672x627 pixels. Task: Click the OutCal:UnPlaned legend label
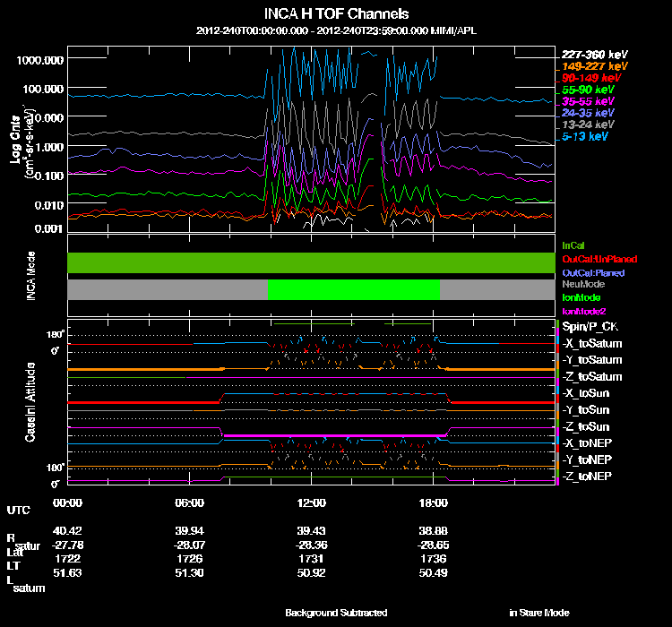(599, 259)
